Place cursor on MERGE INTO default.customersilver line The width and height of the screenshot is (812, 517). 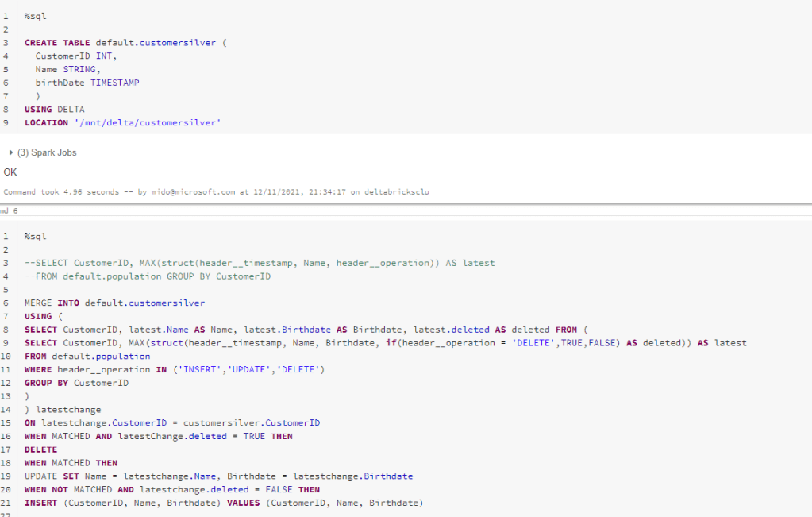(x=114, y=303)
